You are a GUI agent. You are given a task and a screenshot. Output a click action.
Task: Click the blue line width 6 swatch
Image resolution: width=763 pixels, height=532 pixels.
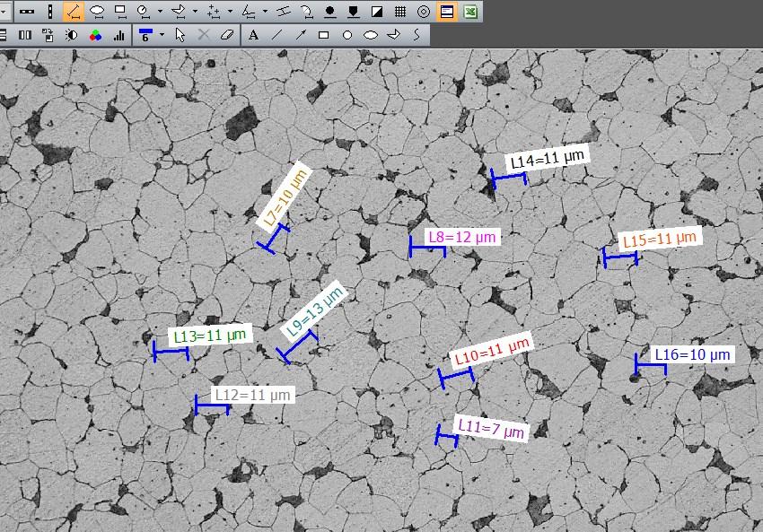pos(145,35)
